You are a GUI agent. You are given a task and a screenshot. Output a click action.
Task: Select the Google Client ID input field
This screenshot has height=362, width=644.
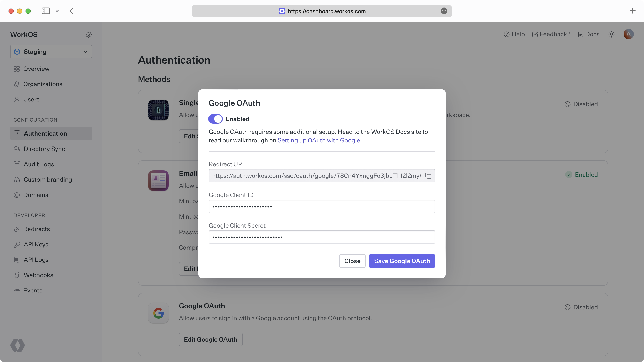coord(322,206)
